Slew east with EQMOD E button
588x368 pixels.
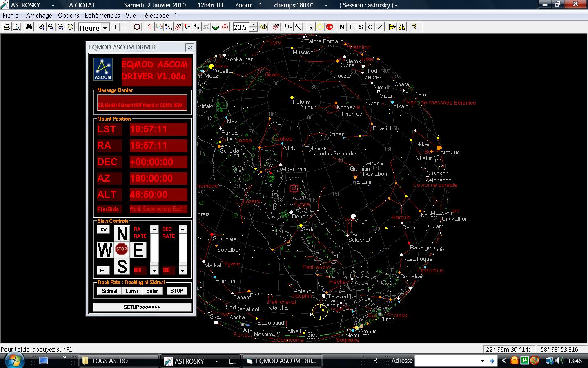point(138,249)
